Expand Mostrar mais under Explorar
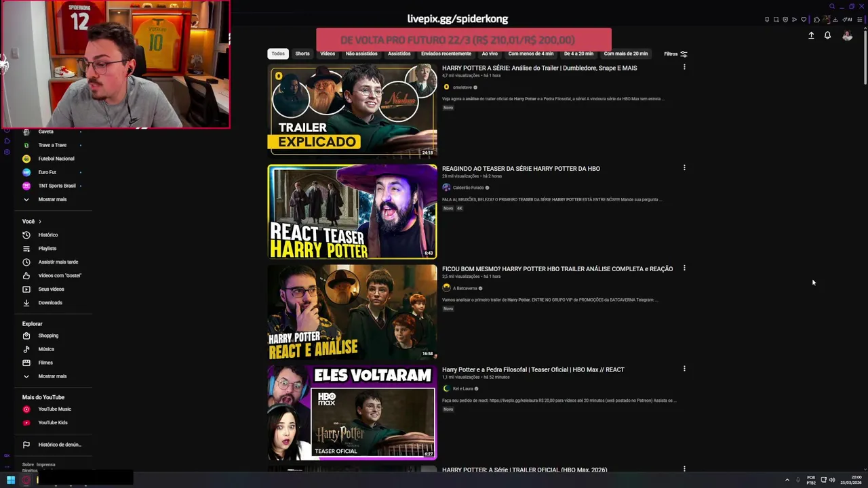The width and height of the screenshot is (868, 488). click(52, 376)
